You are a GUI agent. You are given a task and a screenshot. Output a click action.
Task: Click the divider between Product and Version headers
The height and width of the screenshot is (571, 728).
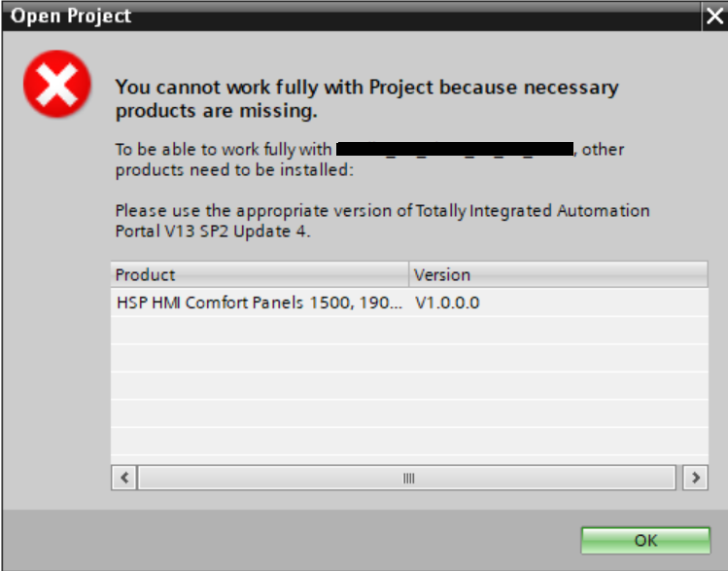[x=409, y=274]
